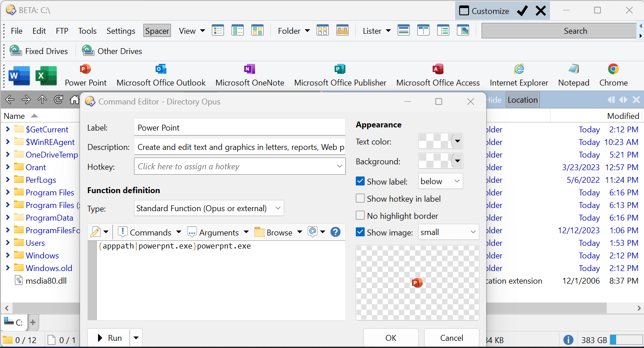Click the first icon after Folder menu
Screen dimensions: 644x348
click(x=322, y=31)
